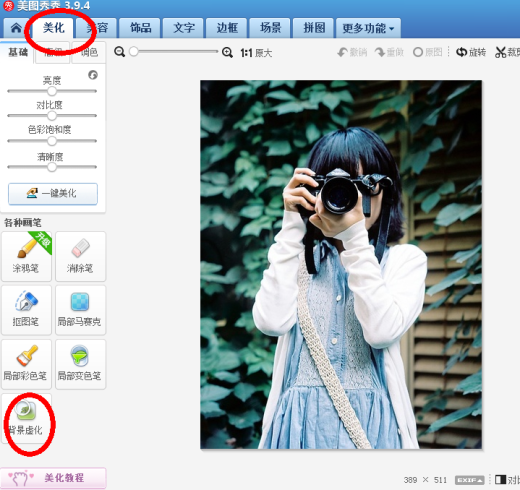Screen dimensions: 520x490
Task: Click the 一键美化 button
Action: point(53,194)
